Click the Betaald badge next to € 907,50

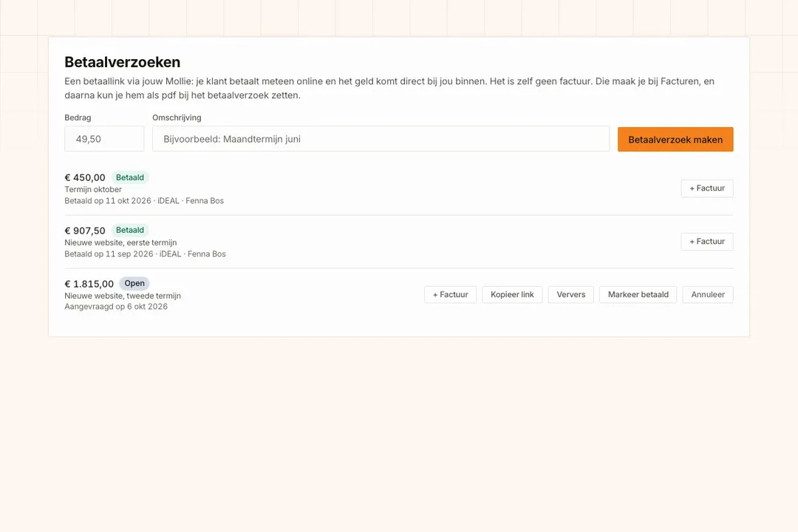coord(130,230)
